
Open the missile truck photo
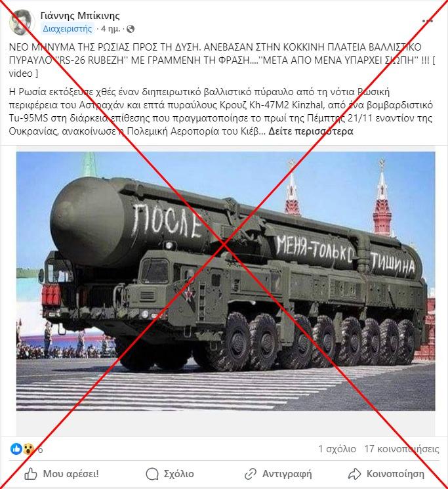pyautogui.click(x=226, y=281)
